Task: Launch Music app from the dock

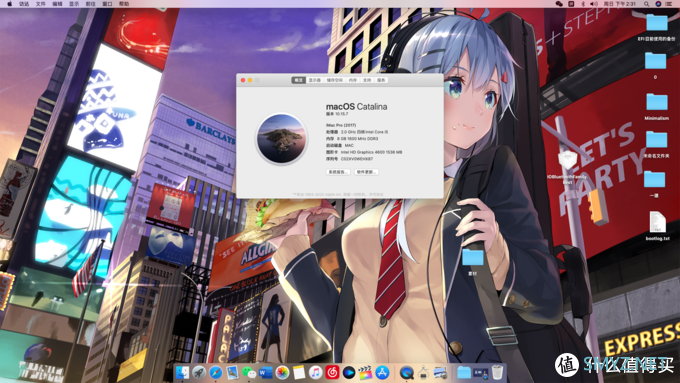Action: [x=315, y=372]
